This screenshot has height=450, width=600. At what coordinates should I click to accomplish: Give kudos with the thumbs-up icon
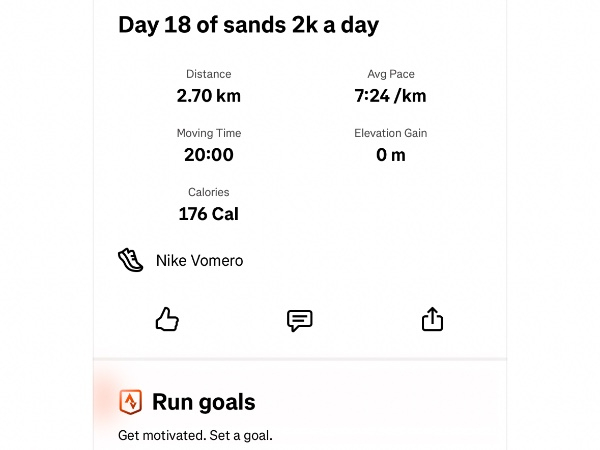point(167,320)
